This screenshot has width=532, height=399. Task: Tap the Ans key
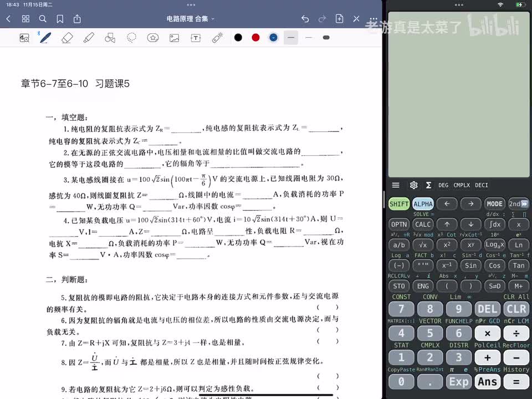tap(488, 382)
